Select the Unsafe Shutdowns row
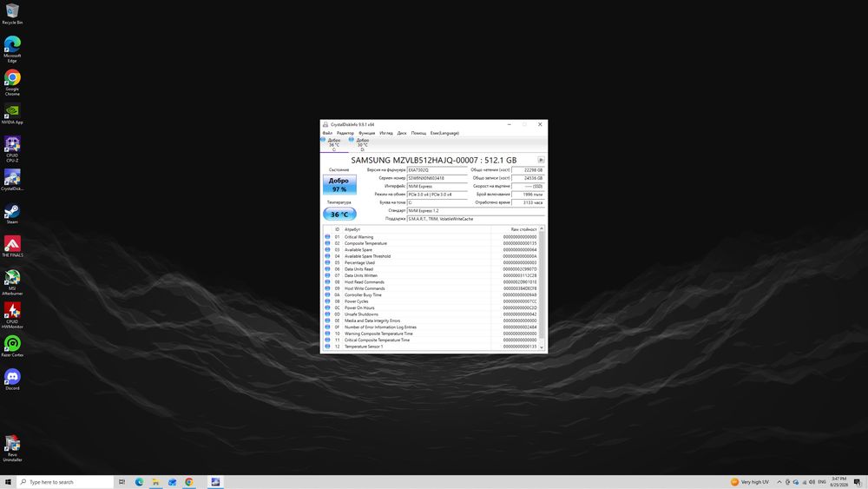Viewport: 868px width, 489px height. pyautogui.click(x=431, y=314)
